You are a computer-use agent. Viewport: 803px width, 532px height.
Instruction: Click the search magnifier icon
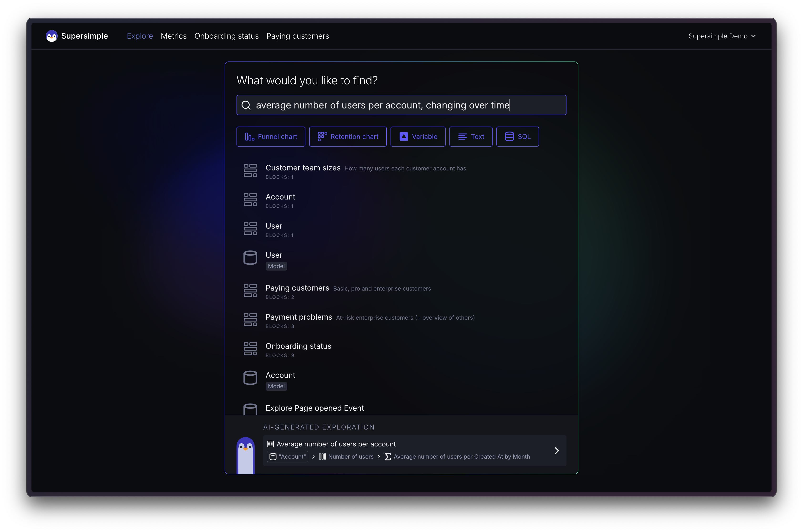(246, 105)
